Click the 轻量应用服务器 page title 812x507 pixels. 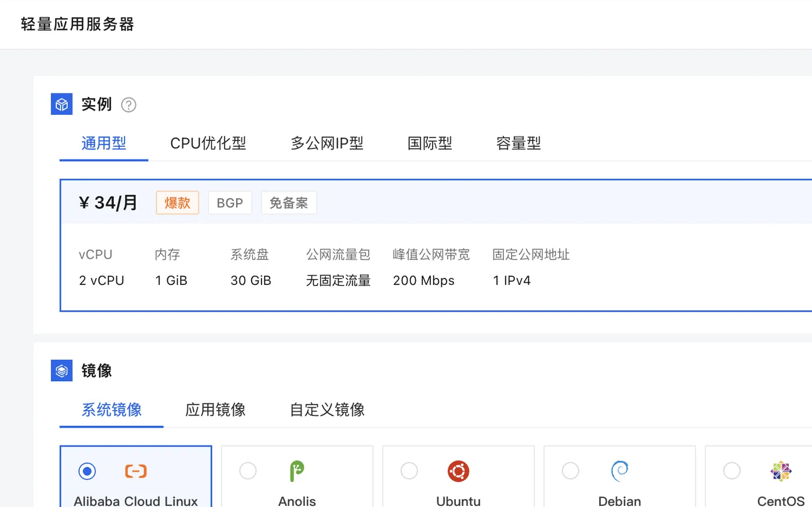[78, 24]
